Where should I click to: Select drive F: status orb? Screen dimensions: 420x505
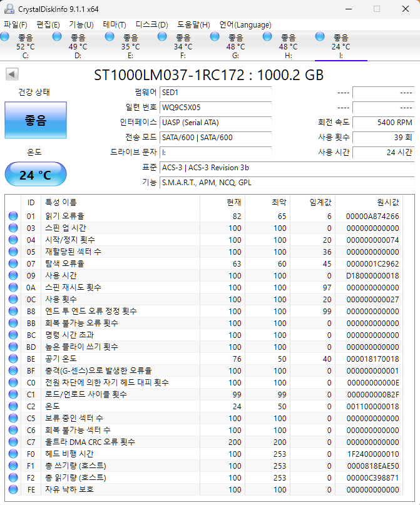click(x=162, y=37)
